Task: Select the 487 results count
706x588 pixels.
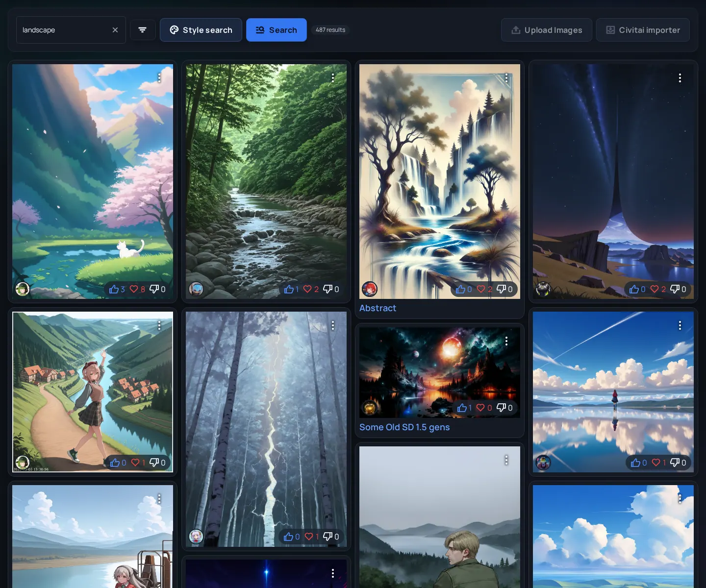Action: point(330,30)
